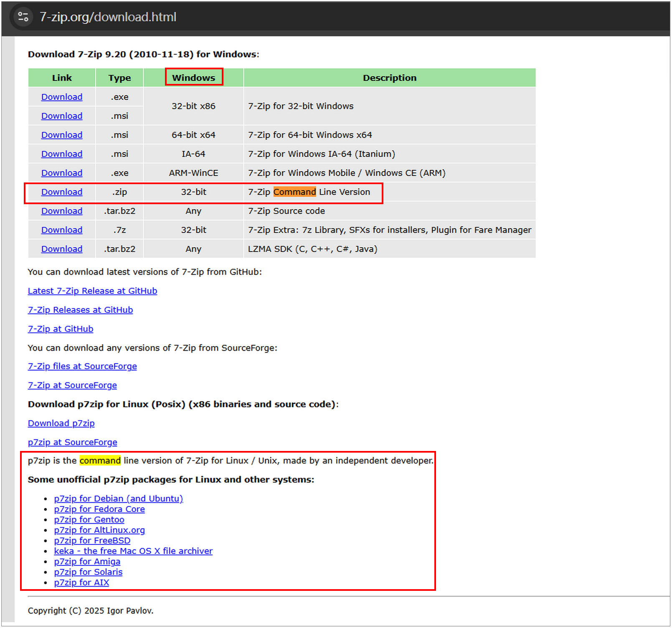
Task: Download the 32-bit x86 .msi installer
Action: 62,116
